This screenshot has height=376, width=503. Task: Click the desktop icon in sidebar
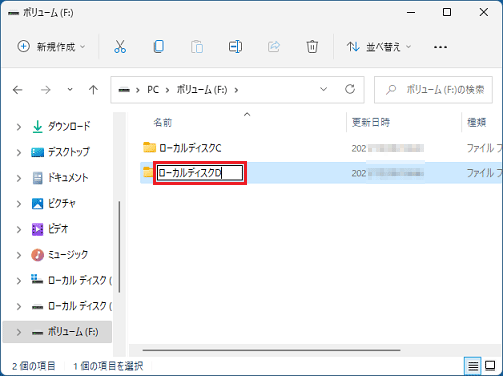(x=37, y=152)
